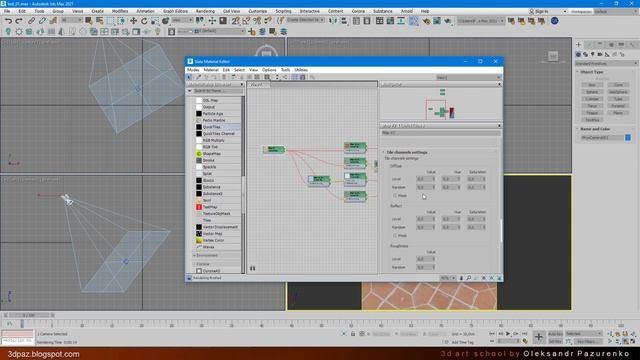The height and width of the screenshot is (360, 640).
Task: Select the pointer tool in Slate Material Editor toolbar
Action: point(189,77)
